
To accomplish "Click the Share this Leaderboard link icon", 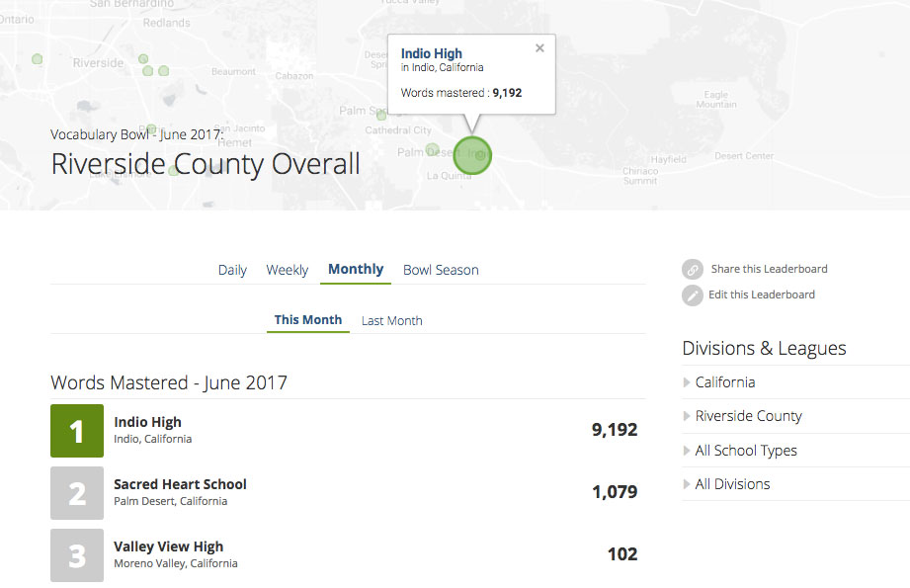I will (x=693, y=270).
